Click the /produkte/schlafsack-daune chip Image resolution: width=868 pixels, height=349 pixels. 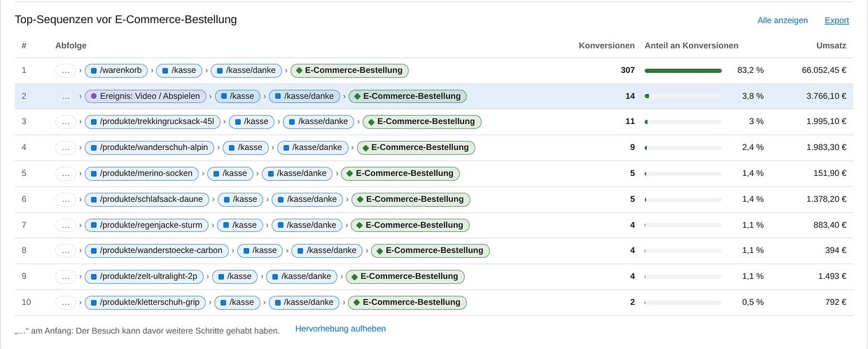coord(147,199)
